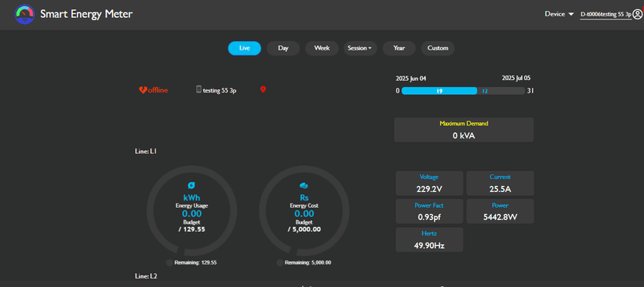Switch to the Live view tab
The image size is (644, 287).
point(244,48)
